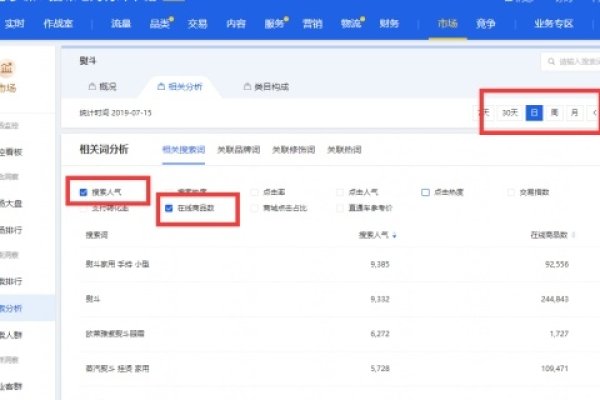The width and height of the screenshot is (600, 400).
Task: Select the 相关搜索词 tab
Action: pyautogui.click(x=184, y=150)
